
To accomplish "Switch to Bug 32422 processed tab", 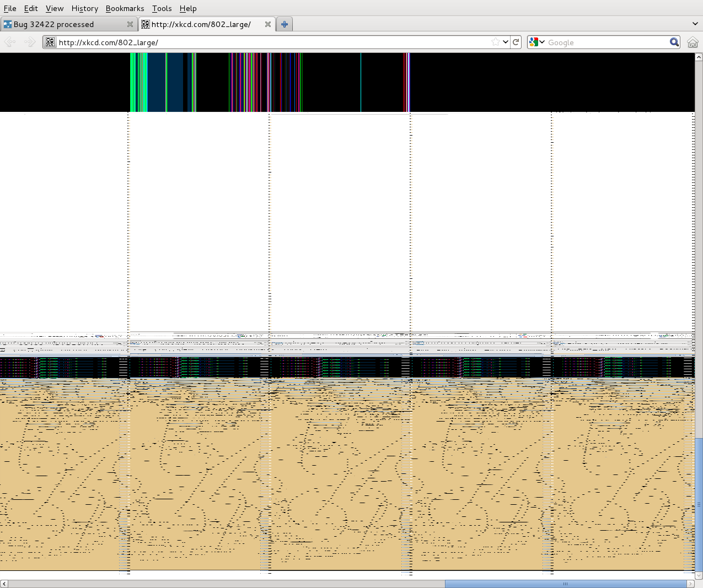I will (x=61, y=24).
